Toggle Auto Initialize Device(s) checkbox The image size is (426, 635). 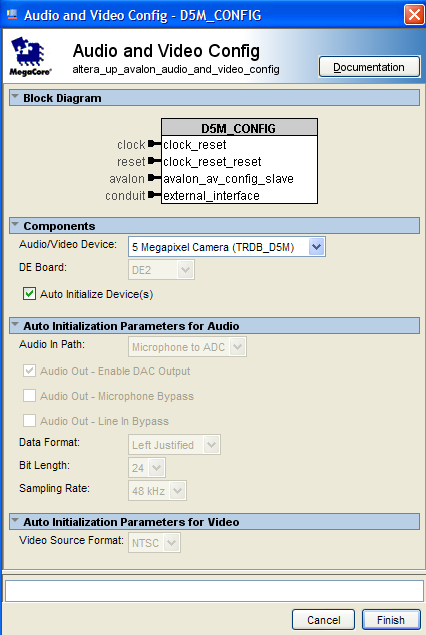click(x=29, y=294)
